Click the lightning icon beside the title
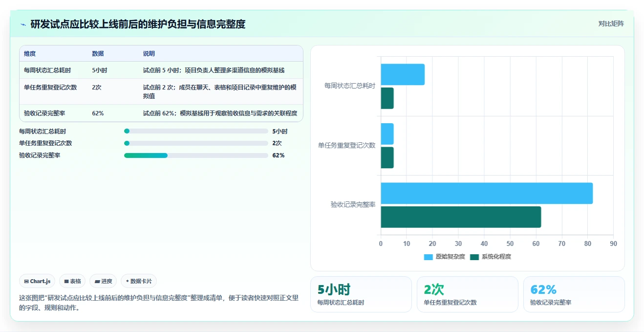644x332 pixels. point(23,24)
